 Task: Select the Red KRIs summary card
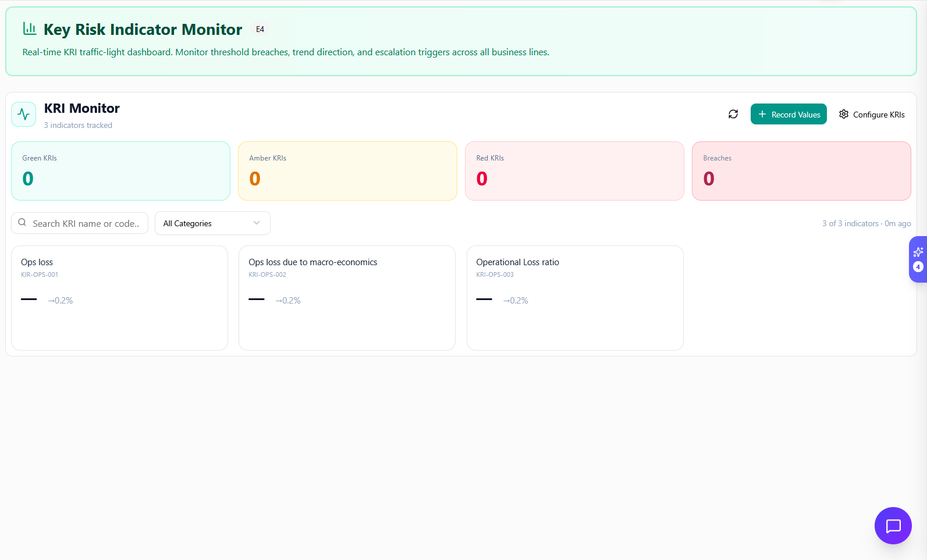click(x=574, y=171)
